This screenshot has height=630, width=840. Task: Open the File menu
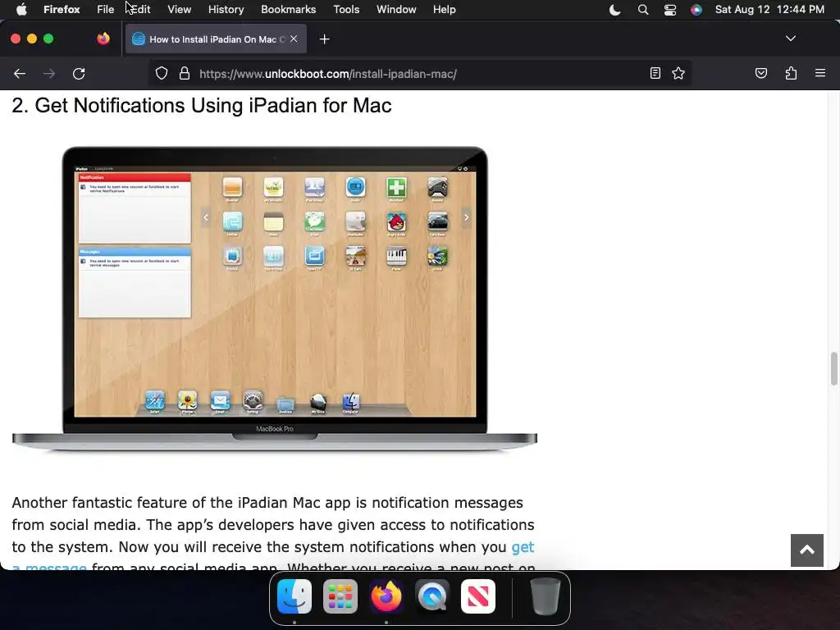(x=105, y=10)
